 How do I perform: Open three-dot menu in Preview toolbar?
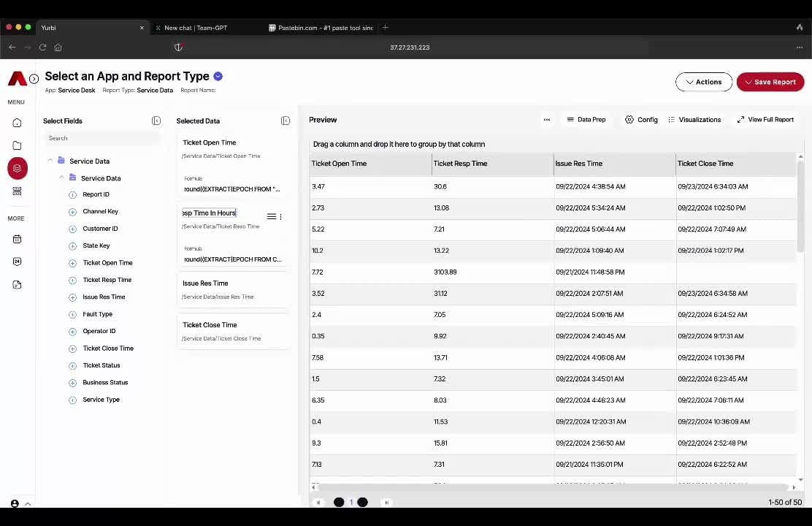pyautogui.click(x=546, y=120)
